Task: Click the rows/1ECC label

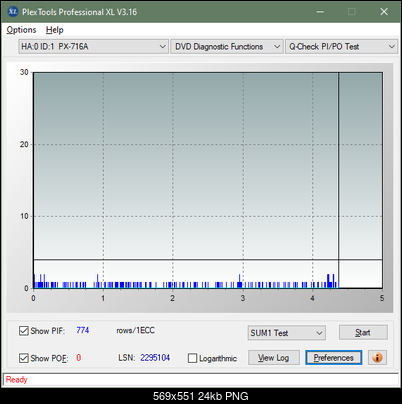Action: [x=135, y=330]
